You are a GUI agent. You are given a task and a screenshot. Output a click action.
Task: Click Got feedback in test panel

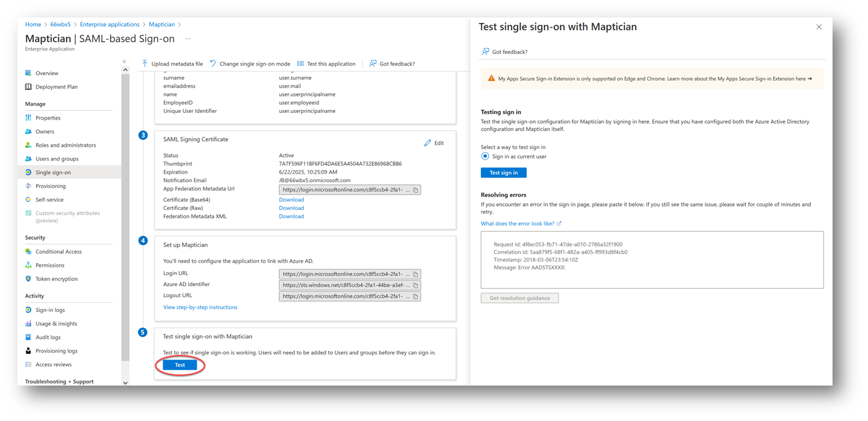tap(505, 52)
